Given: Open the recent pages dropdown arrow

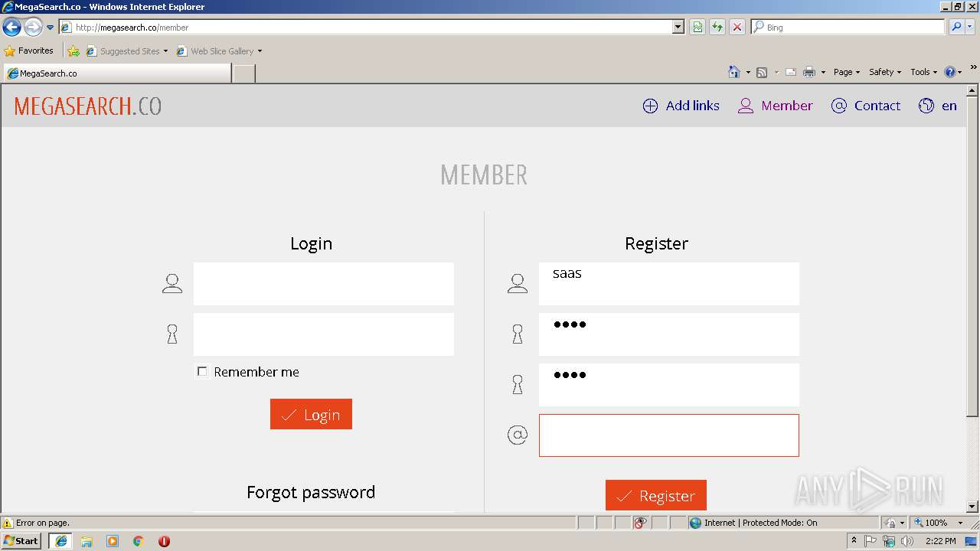Looking at the screenshot, I should pyautogui.click(x=51, y=28).
